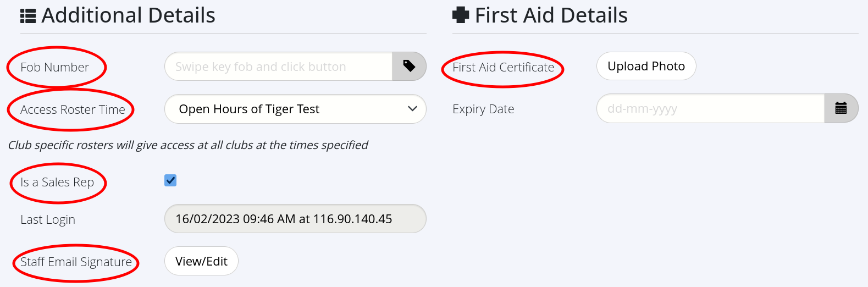Click the Additional Details heading text

[x=128, y=15]
